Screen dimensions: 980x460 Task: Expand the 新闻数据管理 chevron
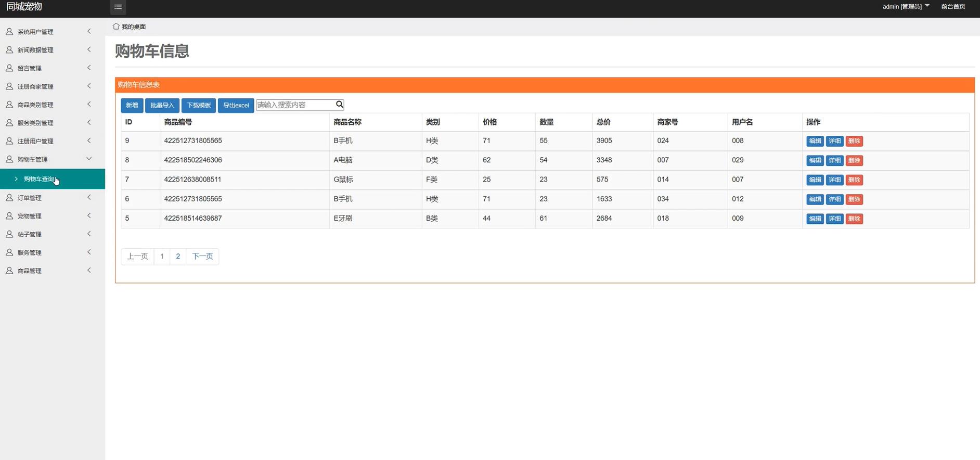coord(89,49)
